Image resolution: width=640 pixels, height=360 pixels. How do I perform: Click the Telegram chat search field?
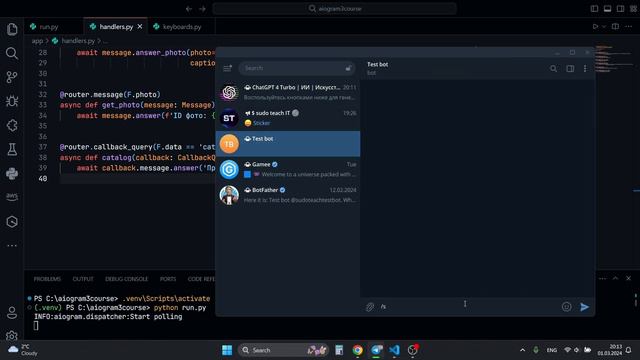[x=297, y=68]
